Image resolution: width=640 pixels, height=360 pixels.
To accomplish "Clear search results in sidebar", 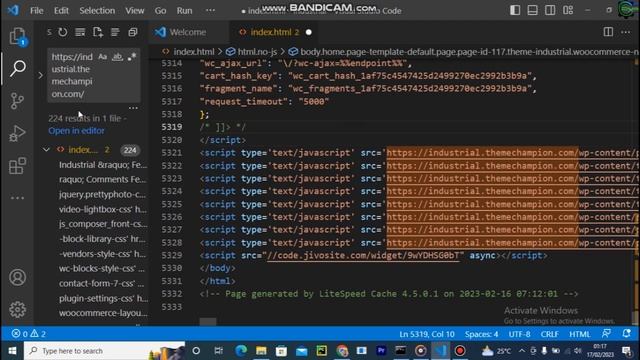I will coord(80,32).
